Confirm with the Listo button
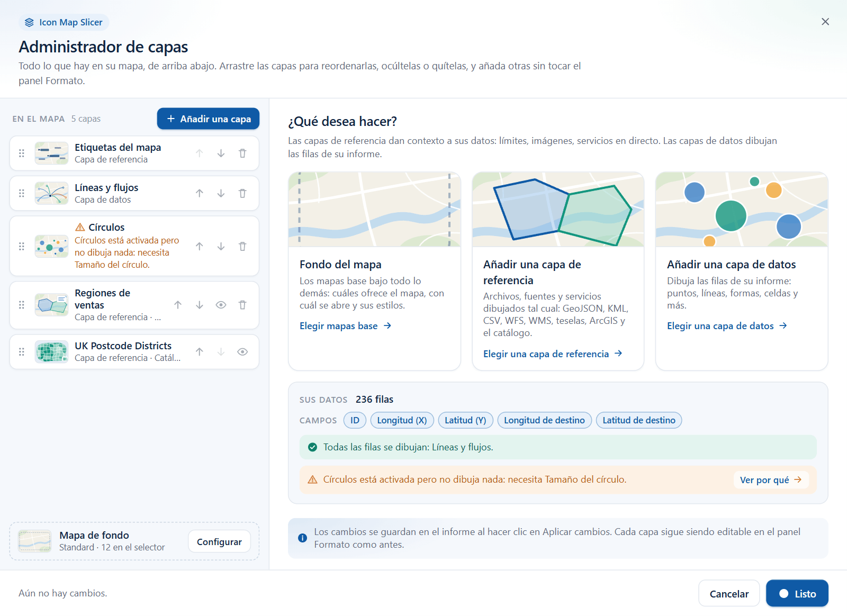Viewport: 847px width, 616px height. pyautogui.click(x=797, y=594)
